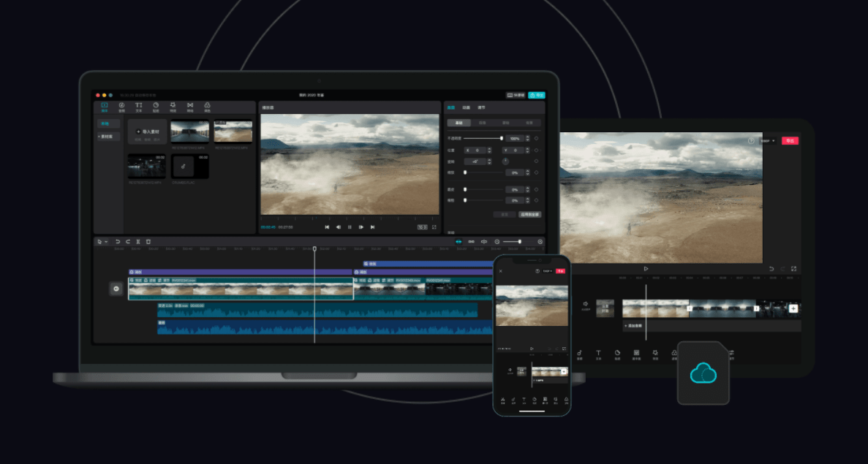Open the Text tab icon in laptop toolbar

139,107
